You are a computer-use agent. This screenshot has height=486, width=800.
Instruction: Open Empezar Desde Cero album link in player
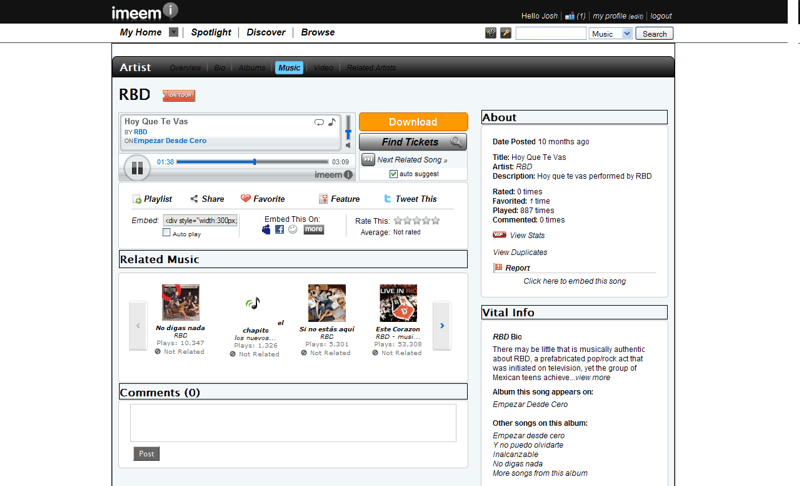[170, 141]
